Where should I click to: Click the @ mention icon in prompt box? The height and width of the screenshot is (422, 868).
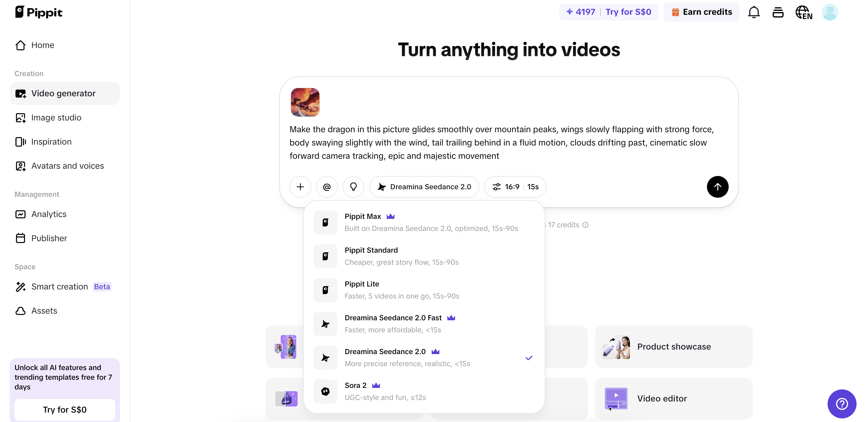(x=327, y=187)
